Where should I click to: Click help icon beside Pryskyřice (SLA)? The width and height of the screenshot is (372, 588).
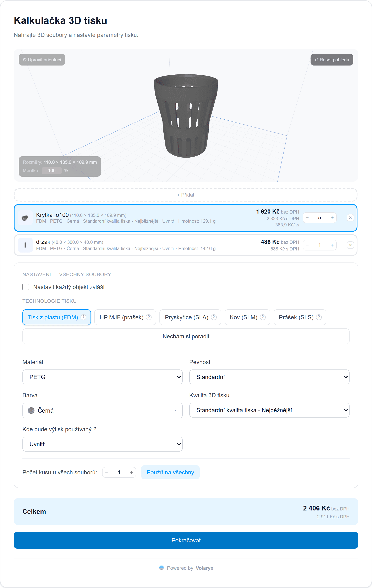pyautogui.click(x=214, y=317)
